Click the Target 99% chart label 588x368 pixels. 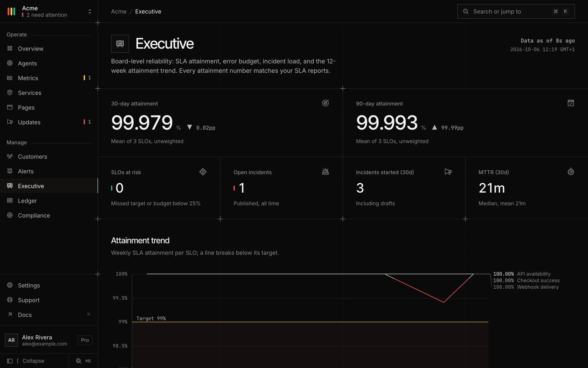click(151, 318)
